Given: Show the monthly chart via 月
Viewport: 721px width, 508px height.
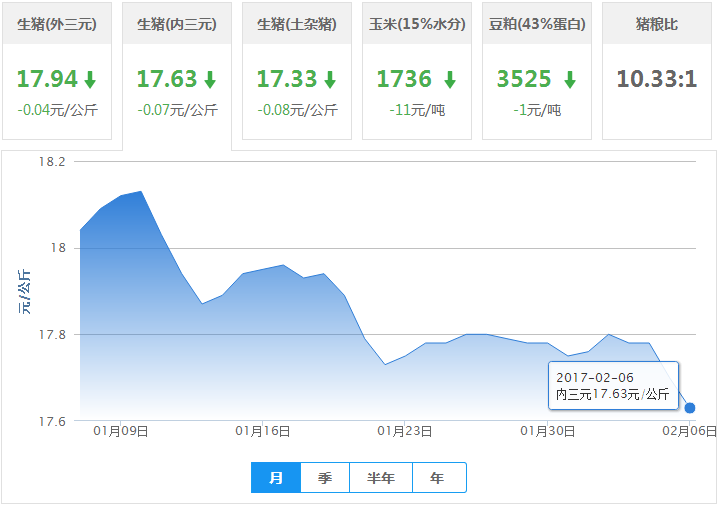Looking at the screenshot, I should tap(276, 478).
